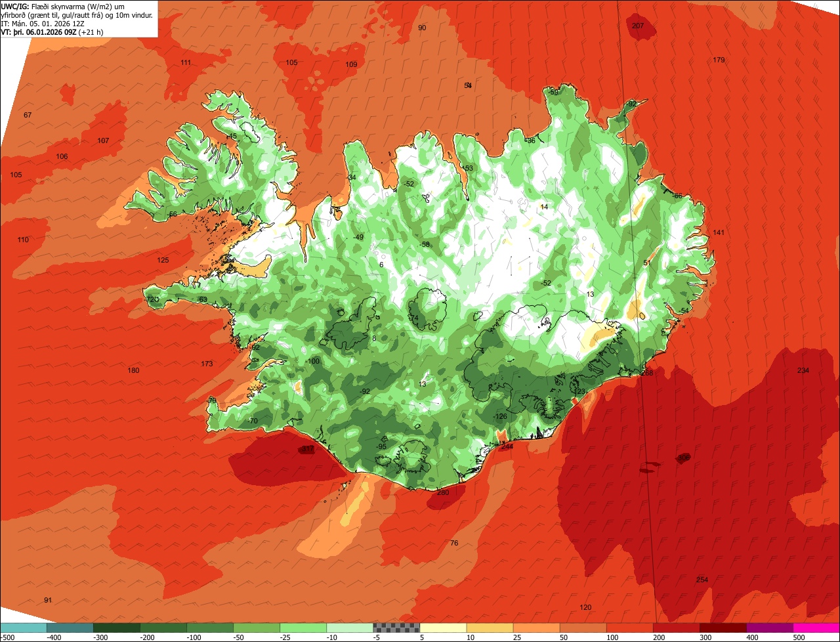Screen dimensions: 840x642
Task: Click the value 234 in the southeast sea
Action: tap(803, 370)
